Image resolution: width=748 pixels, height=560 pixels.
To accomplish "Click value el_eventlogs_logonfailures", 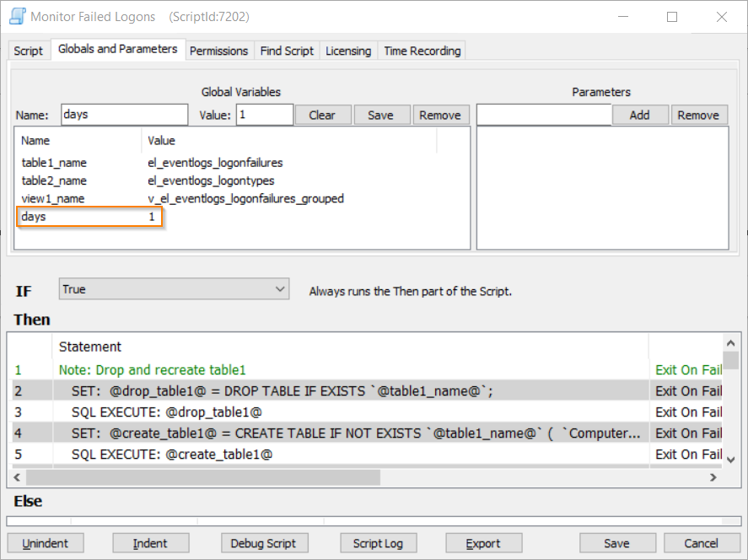I will point(215,163).
